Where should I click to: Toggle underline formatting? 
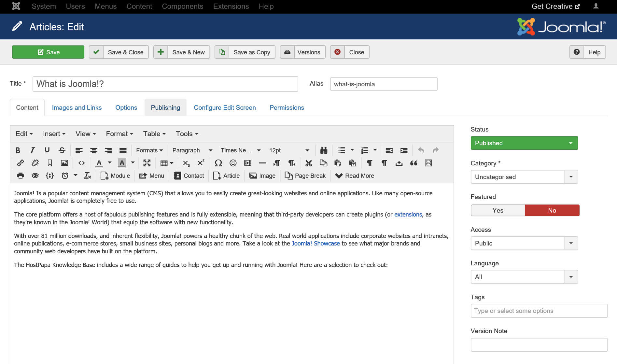point(47,150)
